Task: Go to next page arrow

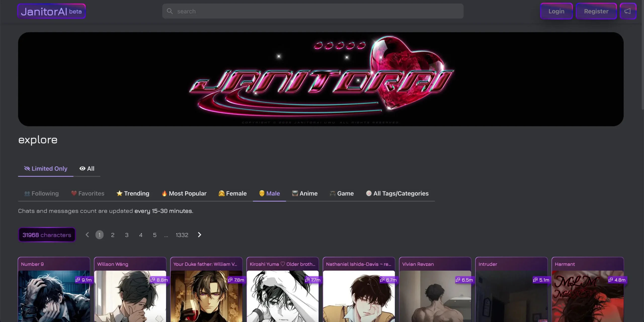Action: 199,235
